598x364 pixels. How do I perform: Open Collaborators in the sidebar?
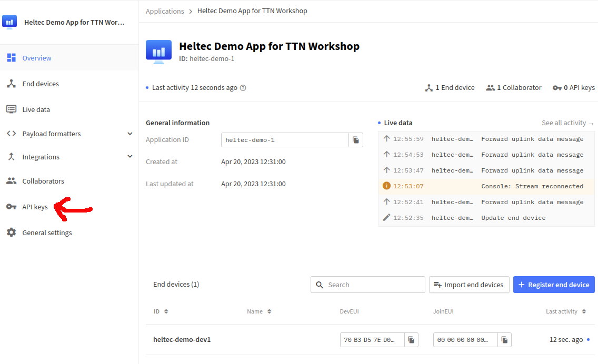tap(69, 180)
